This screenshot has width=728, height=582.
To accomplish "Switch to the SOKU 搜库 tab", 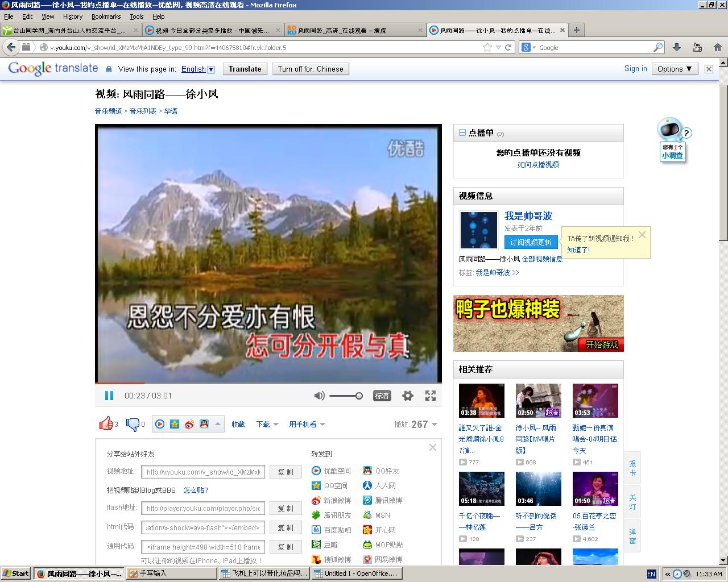I will (x=355, y=30).
